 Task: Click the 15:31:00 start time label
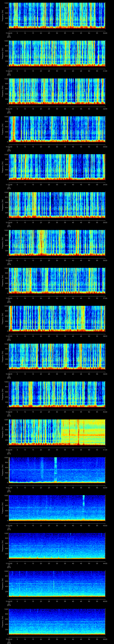pyautogui.click(x=9, y=109)
